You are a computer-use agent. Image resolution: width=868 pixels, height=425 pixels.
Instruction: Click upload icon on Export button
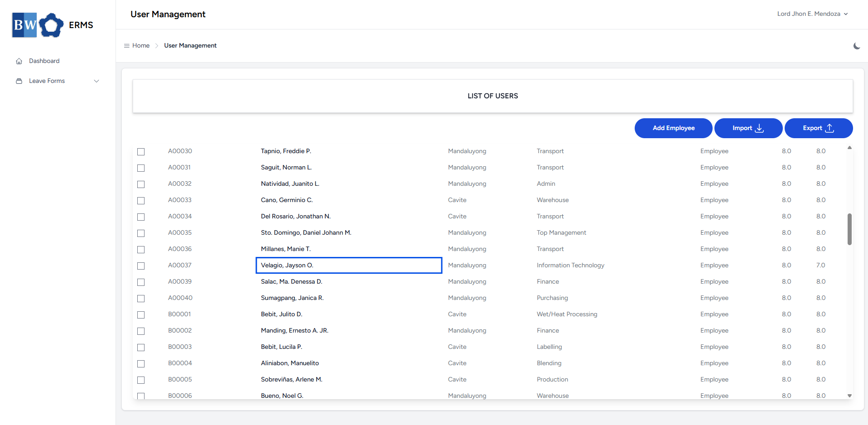829,128
